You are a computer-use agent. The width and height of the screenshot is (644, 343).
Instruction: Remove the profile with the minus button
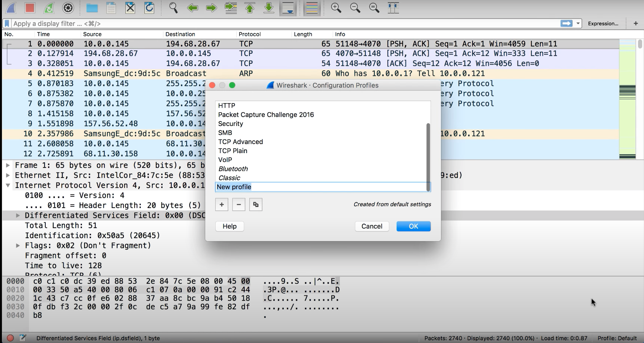tap(239, 204)
